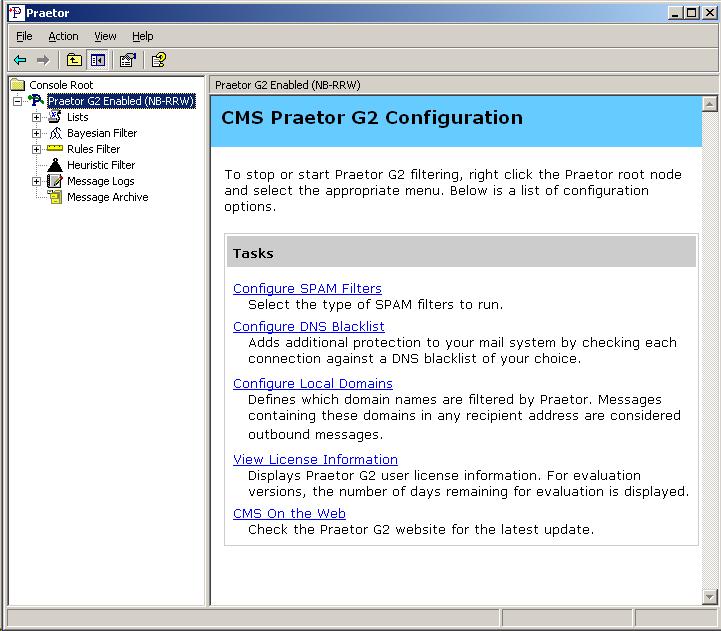
Task: Click the Up one level folder icon
Action: (x=74, y=60)
